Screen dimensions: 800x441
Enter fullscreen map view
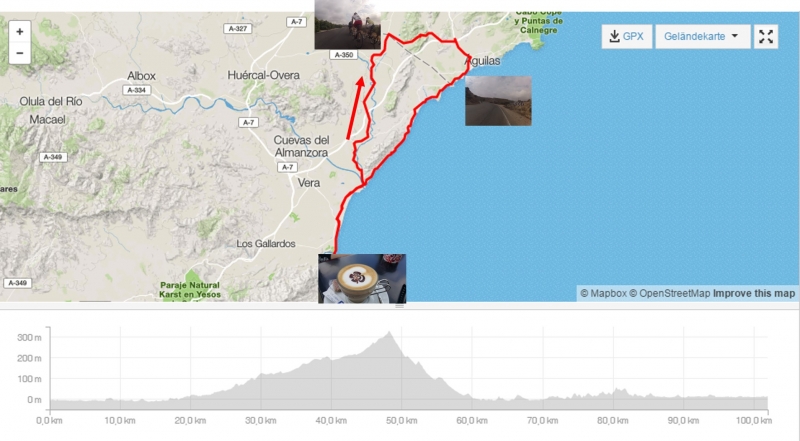(766, 36)
